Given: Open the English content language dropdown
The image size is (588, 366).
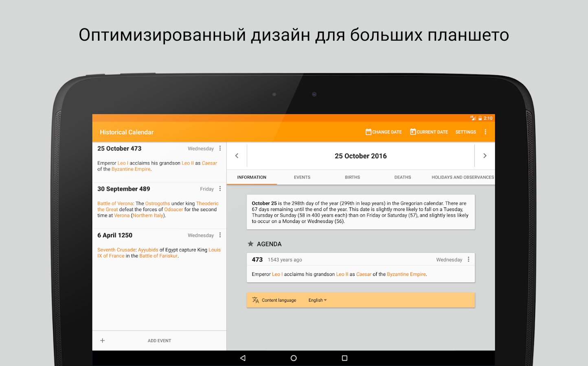Looking at the screenshot, I should 318,300.
